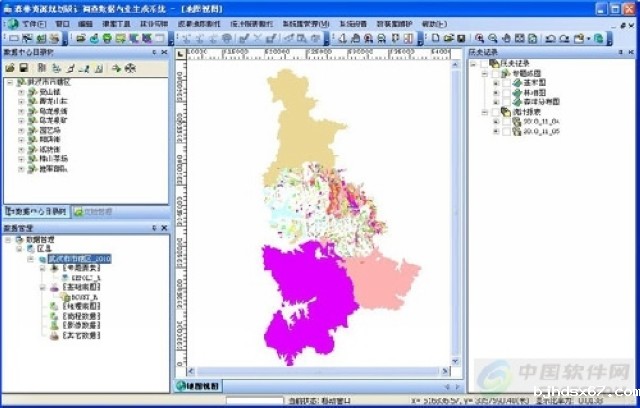Check the root 历史记录 checkbox
The height and width of the screenshot is (408, 640).
click(x=485, y=65)
